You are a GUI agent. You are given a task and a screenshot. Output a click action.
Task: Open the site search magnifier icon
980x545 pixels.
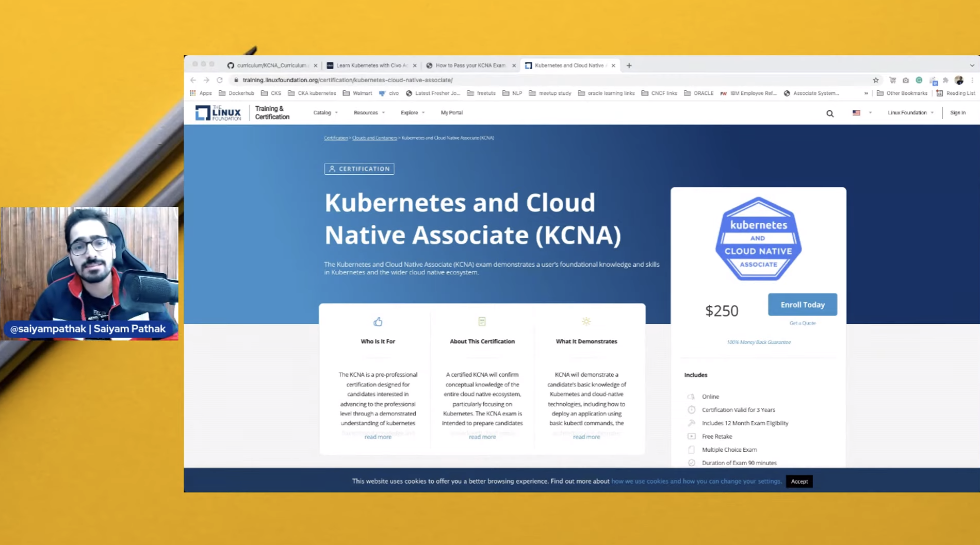pos(830,113)
